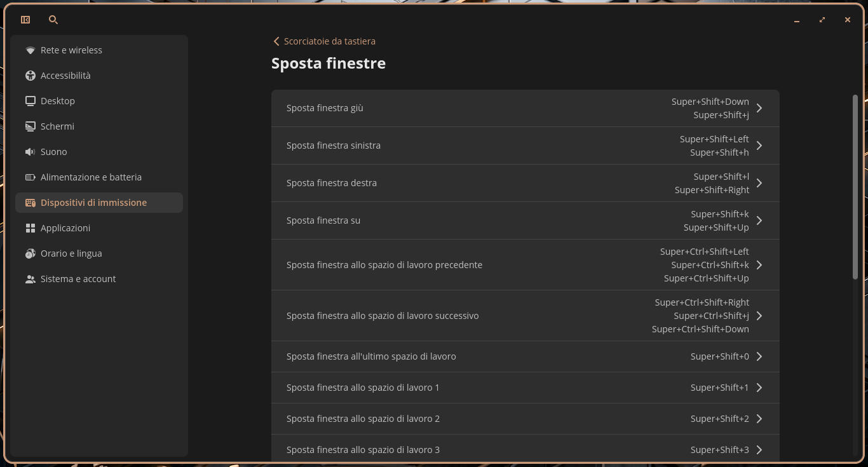The image size is (868, 467).
Task: Go back to Scorciatoie da tastiera
Action: 324,41
